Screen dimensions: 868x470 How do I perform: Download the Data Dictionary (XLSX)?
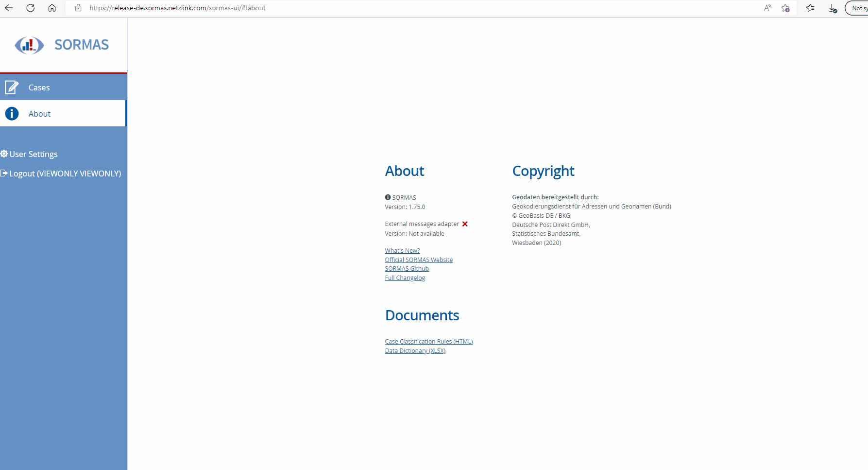(x=415, y=350)
